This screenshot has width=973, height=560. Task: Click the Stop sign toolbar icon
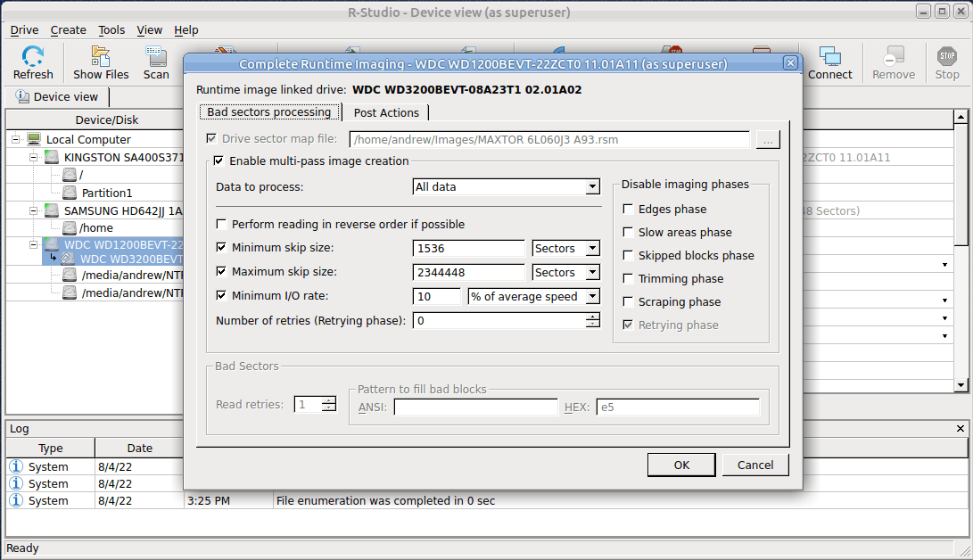tap(947, 56)
